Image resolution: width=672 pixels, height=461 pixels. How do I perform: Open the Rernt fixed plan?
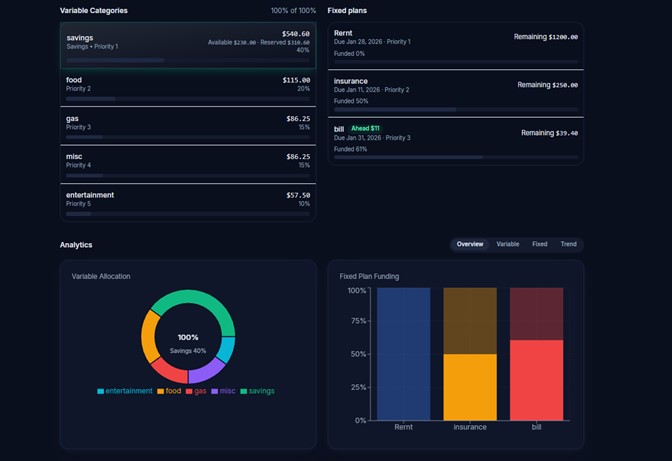(x=455, y=46)
